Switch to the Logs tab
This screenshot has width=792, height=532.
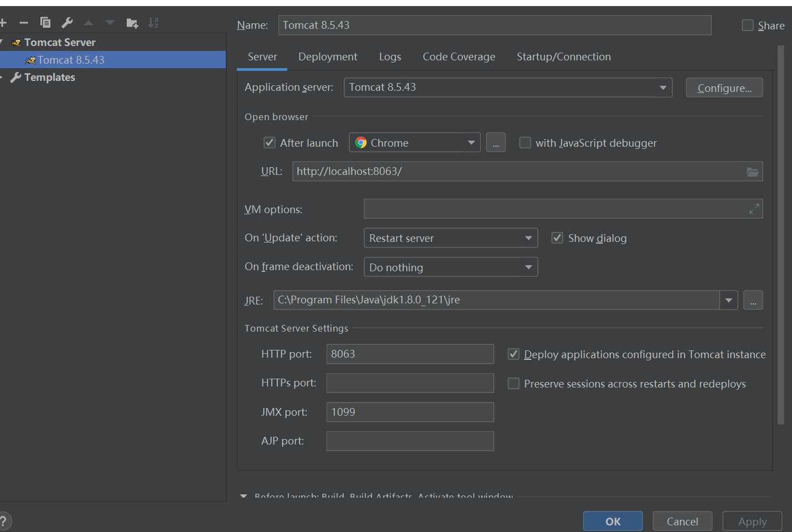pyautogui.click(x=390, y=56)
